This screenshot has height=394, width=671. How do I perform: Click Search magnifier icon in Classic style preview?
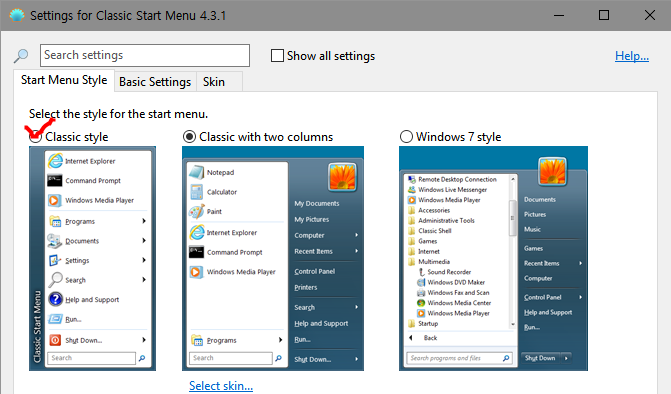tap(55, 280)
